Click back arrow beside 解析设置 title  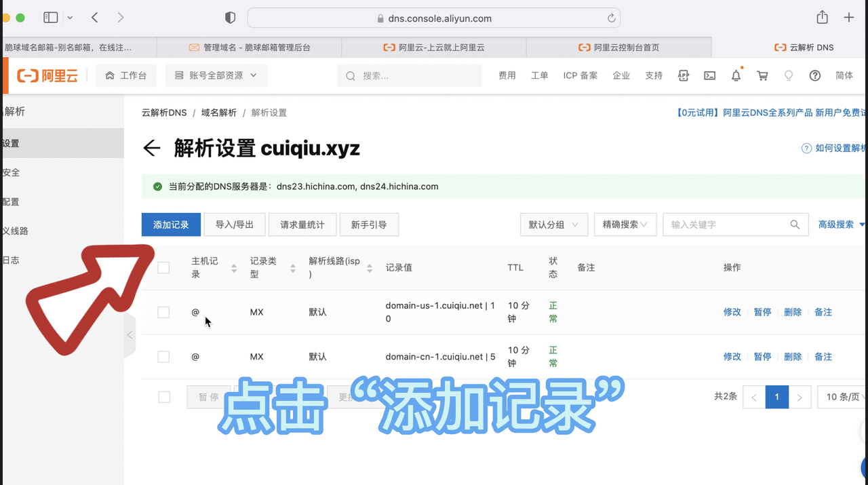click(x=152, y=148)
